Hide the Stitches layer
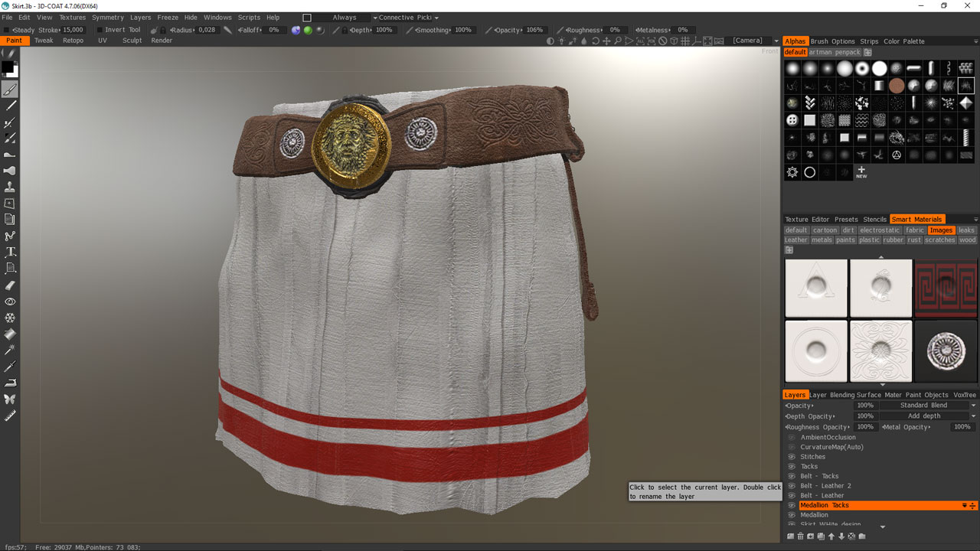 (792, 457)
